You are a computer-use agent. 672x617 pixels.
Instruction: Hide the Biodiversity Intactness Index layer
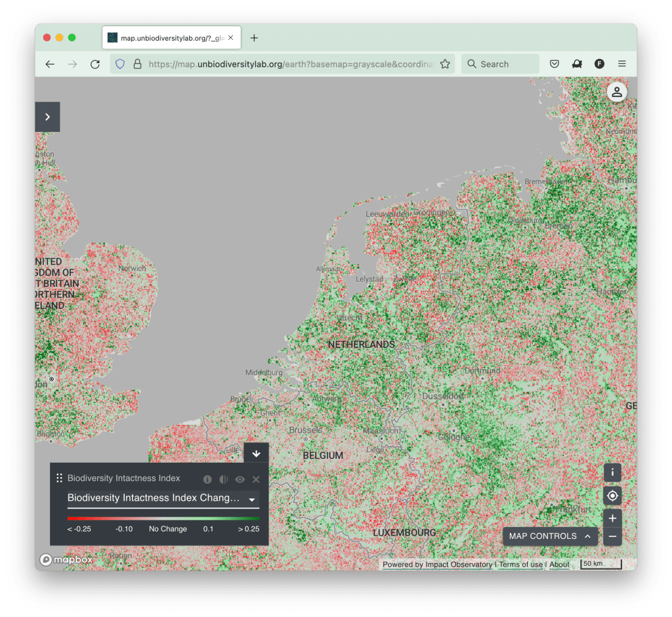click(240, 480)
